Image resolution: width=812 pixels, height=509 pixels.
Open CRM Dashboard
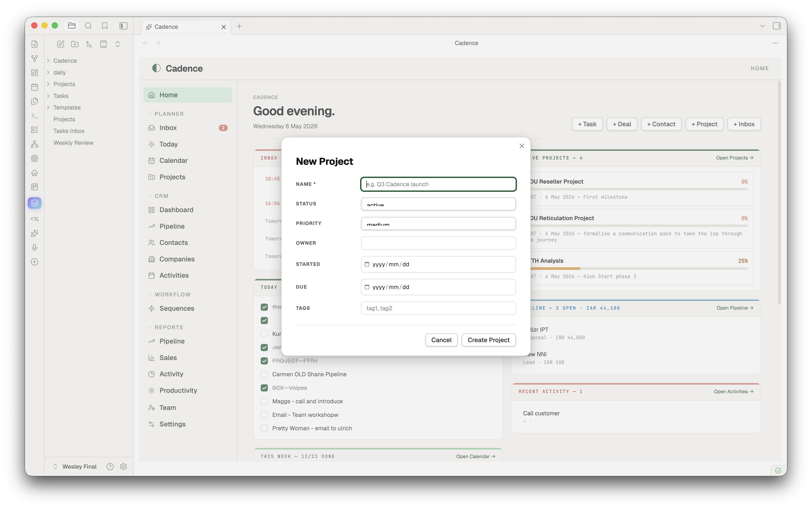188,210
